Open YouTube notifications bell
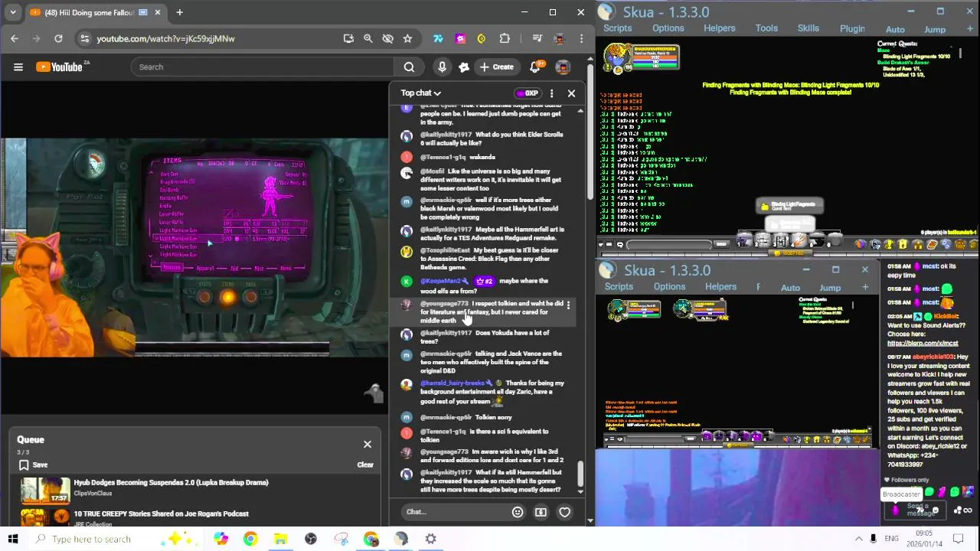Image resolution: width=980 pixels, height=551 pixels. tap(536, 67)
